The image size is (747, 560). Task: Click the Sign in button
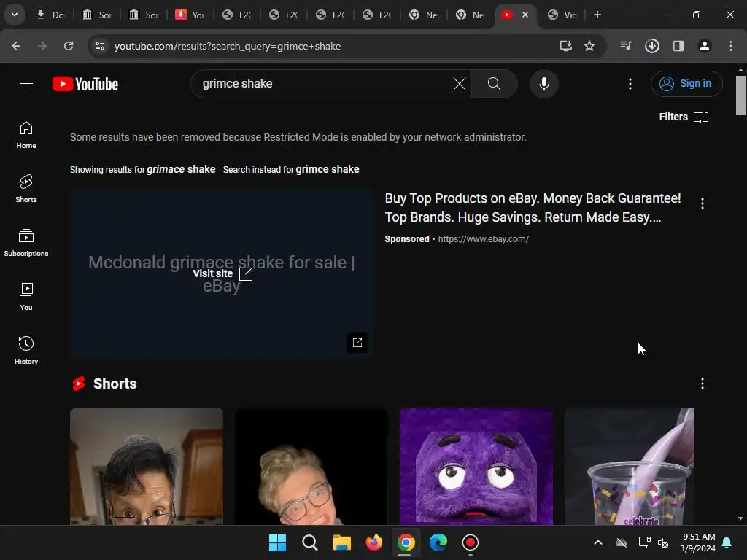[x=686, y=84]
